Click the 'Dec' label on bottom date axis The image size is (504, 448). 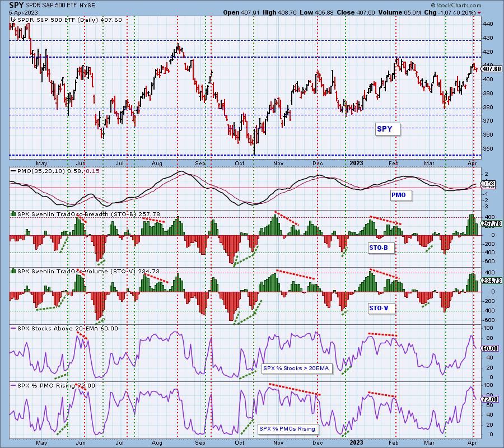[x=318, y=442]
